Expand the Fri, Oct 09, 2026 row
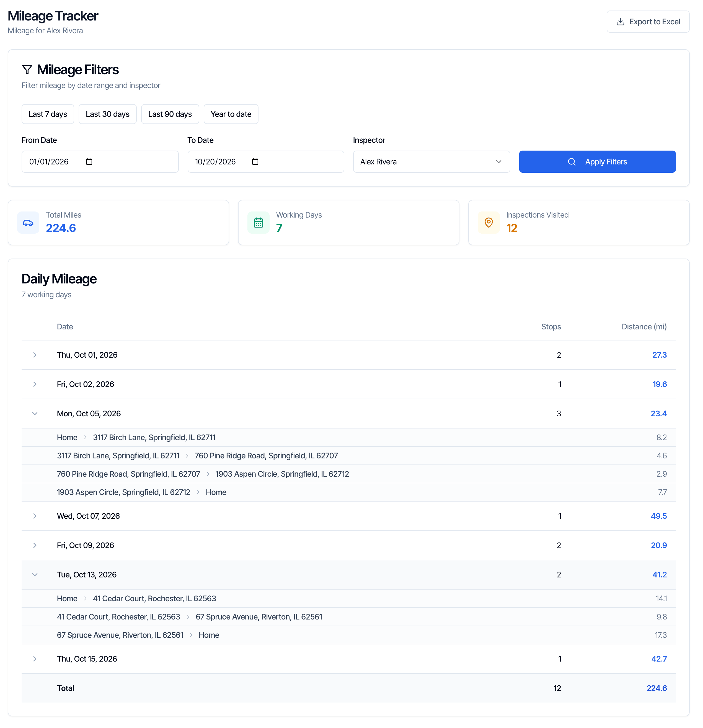 click(35, 545)
